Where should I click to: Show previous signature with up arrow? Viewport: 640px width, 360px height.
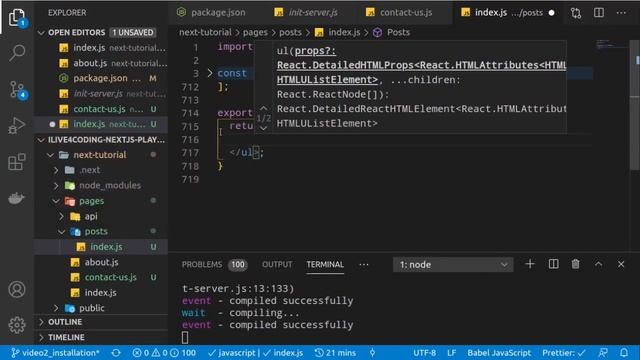(x=264, y=109)
